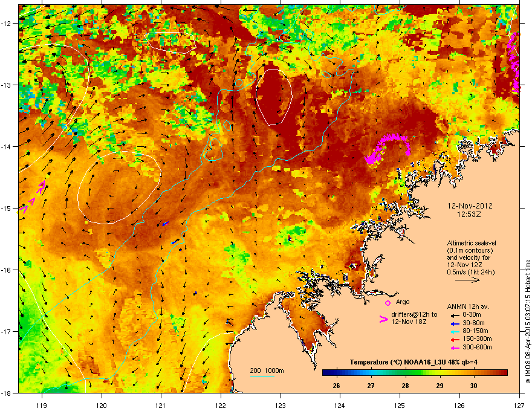This screenshot has height=411, width=532.
Task: Click the longitude axis label 121
Action: [161, 405]
